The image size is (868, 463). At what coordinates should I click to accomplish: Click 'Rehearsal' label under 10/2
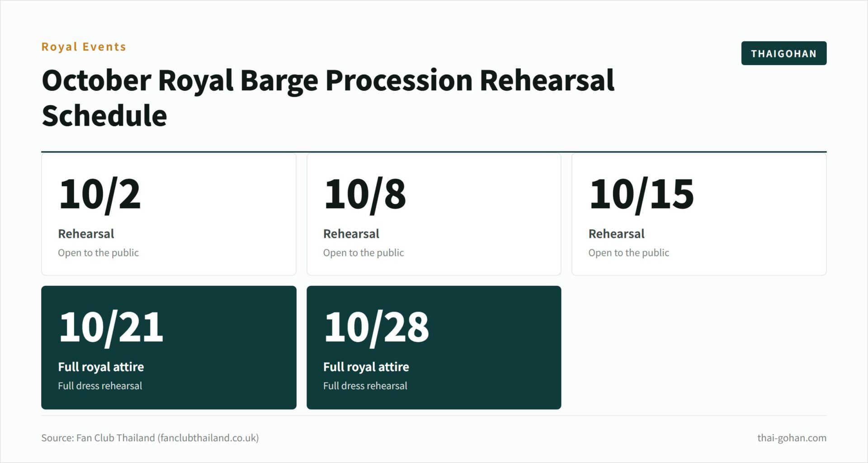86,234
